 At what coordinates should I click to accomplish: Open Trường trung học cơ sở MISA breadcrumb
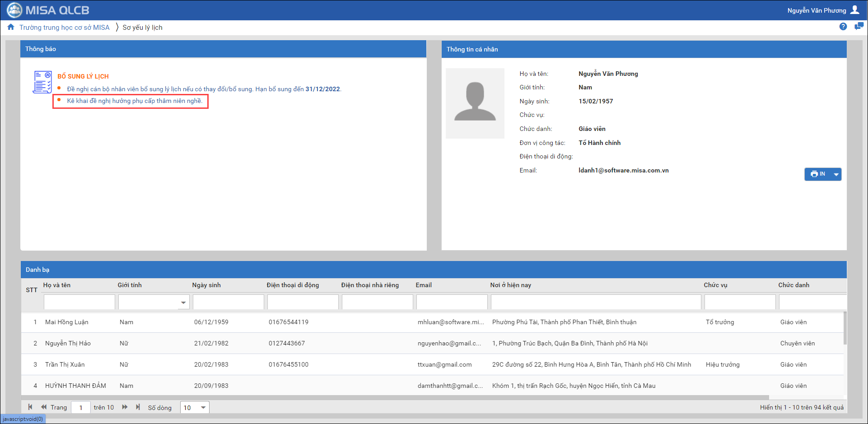64,28
